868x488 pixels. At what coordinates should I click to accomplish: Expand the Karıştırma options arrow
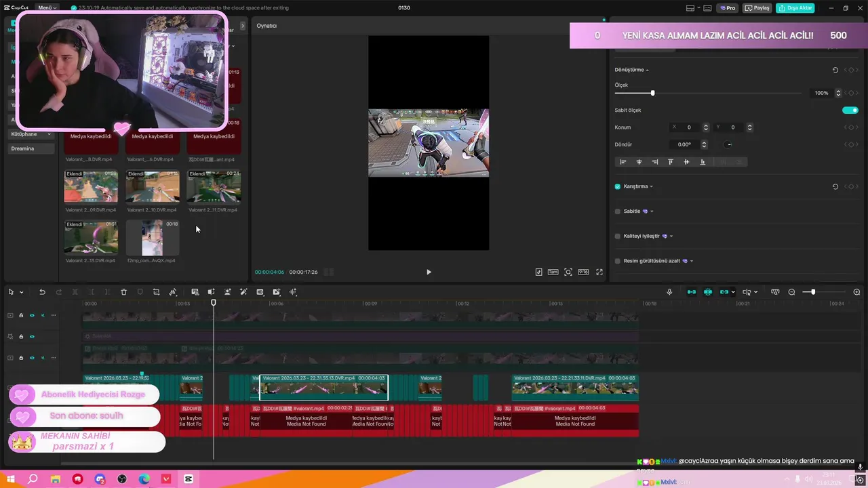pyautogui.click(x=652, y=186)
